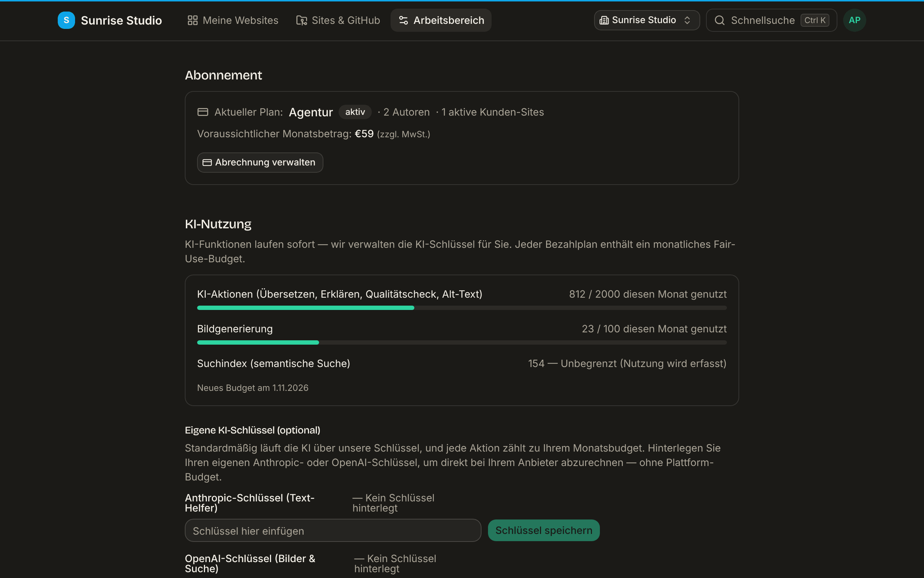Click '1 aktive Kunden-Sites' text

(x=493, y=112)
